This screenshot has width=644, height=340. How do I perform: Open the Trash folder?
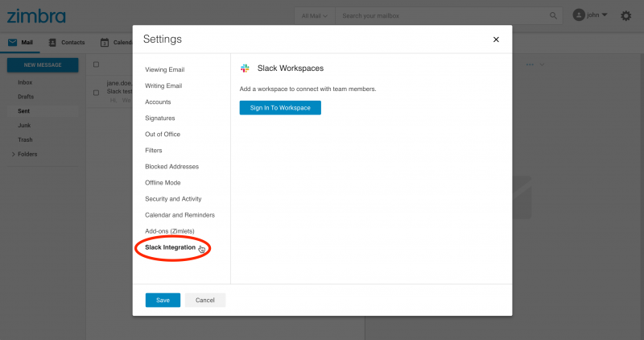(x=25, y=139)
